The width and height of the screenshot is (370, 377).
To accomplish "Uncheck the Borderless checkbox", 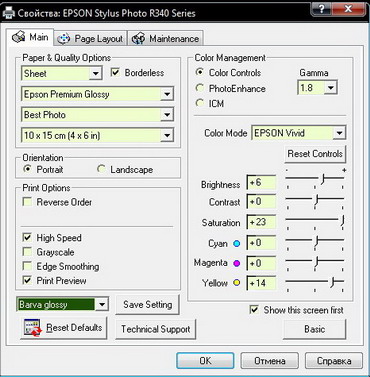I will (115, 73).
